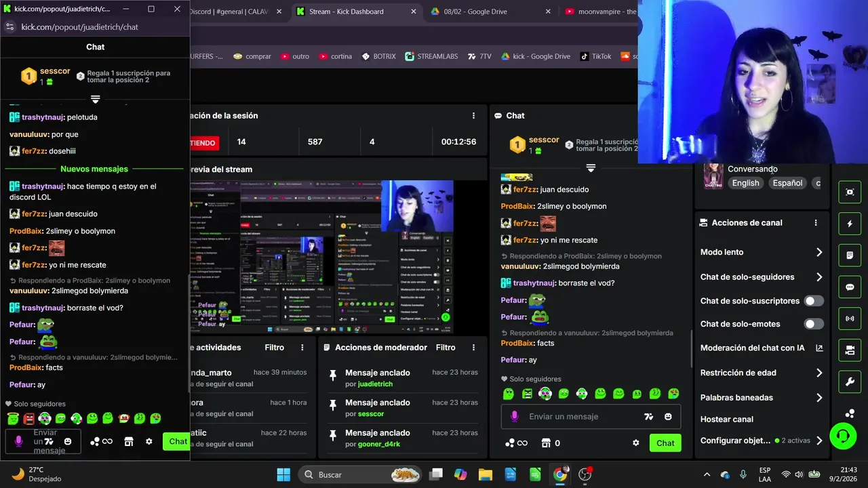Expand Palabras baneadas settings

tap(762, 398)
